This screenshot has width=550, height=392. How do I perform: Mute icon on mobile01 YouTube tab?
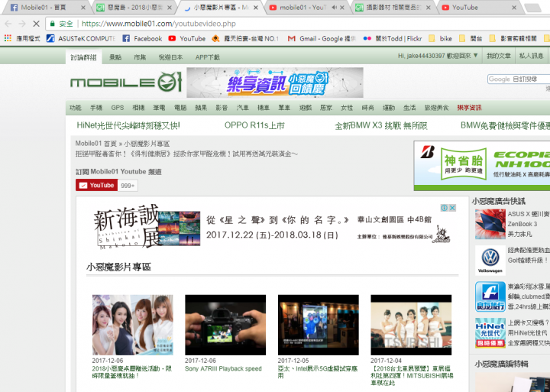(x=335, y=8)
